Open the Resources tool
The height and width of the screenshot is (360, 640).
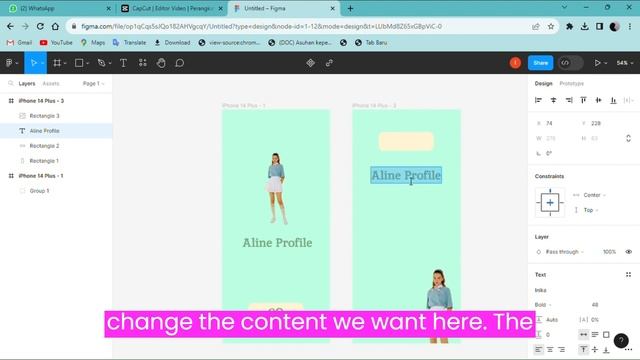142,63
